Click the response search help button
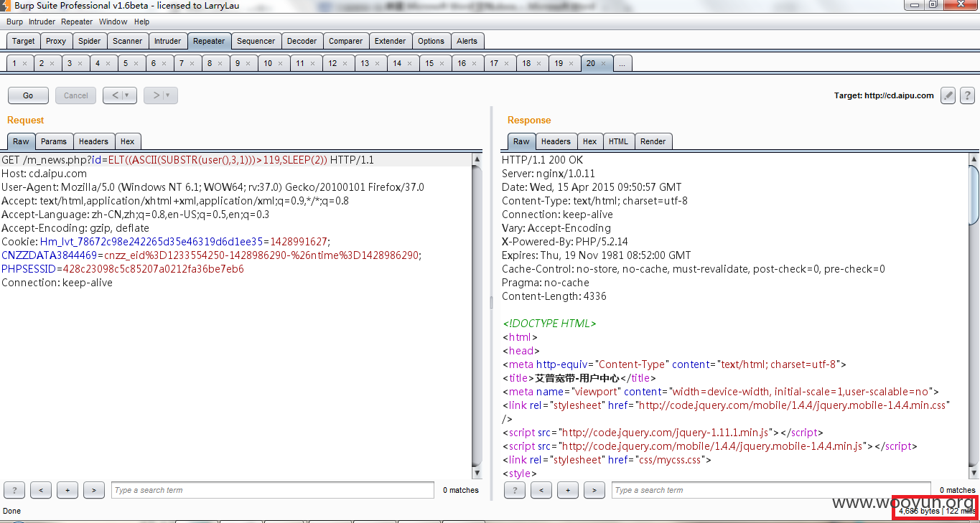The image size is (980, 523). (x=515, y=490)
